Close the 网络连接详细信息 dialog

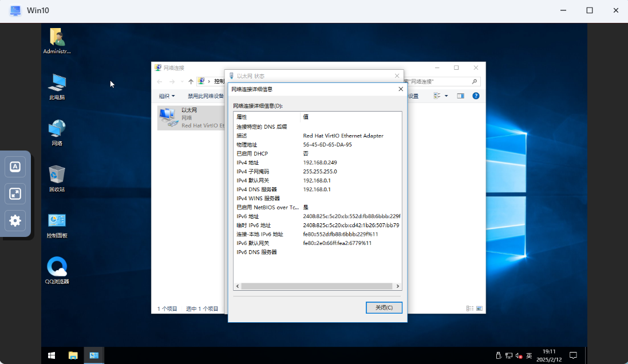point(400,89)
